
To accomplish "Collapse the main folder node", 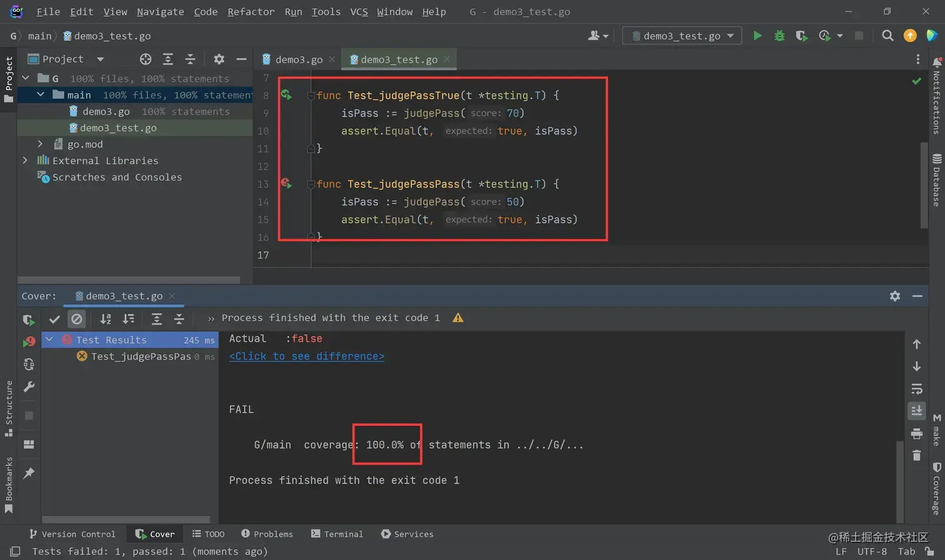I will tap(41, 94).
